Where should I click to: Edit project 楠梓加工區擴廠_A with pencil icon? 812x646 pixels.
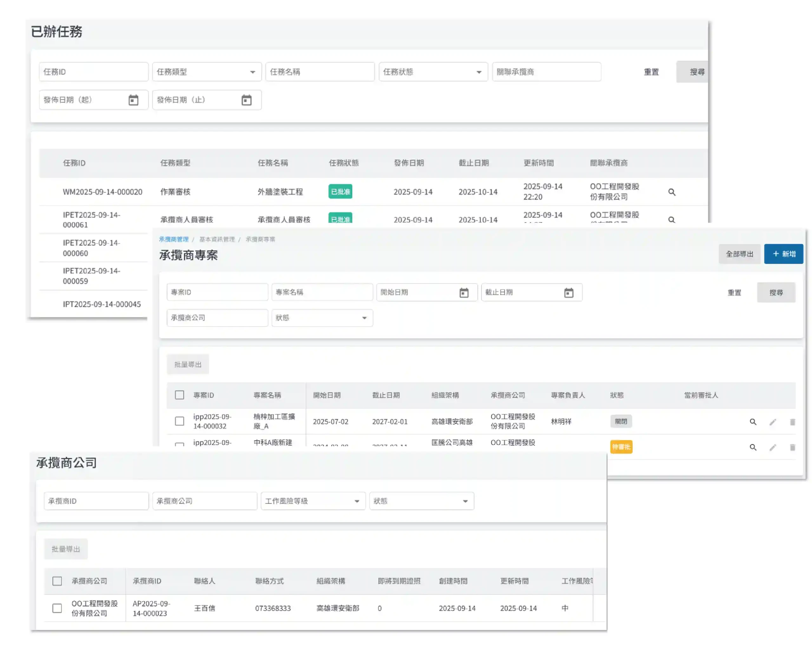(772, 422)
